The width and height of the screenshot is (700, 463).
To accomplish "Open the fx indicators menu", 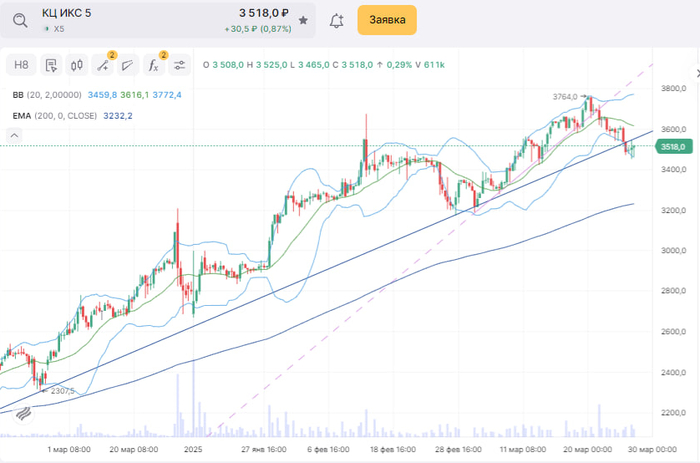I will click(x=153, y=66).
